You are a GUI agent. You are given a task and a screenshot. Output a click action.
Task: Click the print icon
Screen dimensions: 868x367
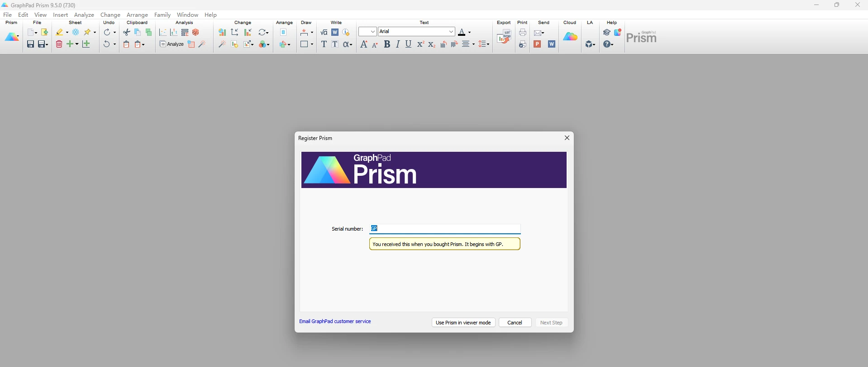tap(523, 32)
